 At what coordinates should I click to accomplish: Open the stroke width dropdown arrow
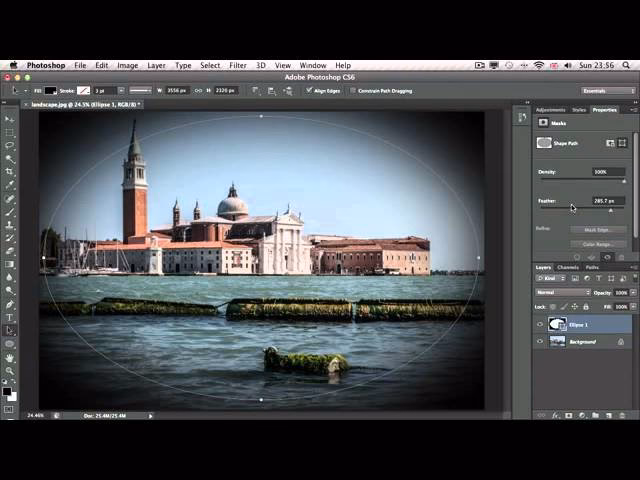tap(121, 91)
